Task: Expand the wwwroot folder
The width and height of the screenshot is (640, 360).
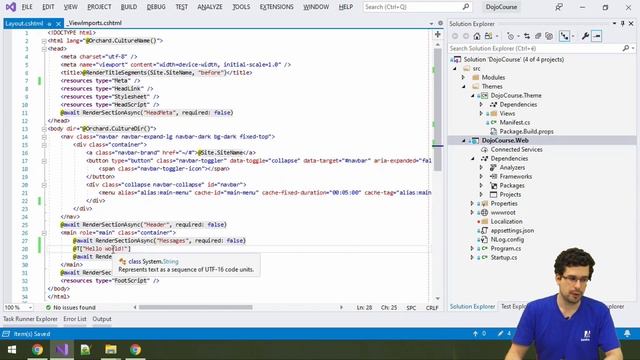Action: 472,212
